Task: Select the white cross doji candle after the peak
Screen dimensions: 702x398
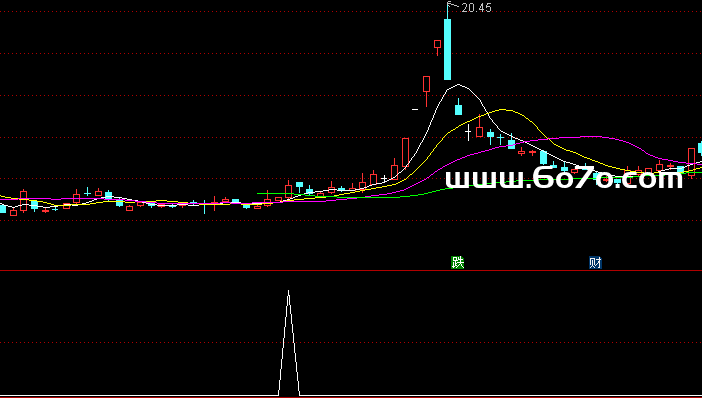Action: click(x=468, y=132)
